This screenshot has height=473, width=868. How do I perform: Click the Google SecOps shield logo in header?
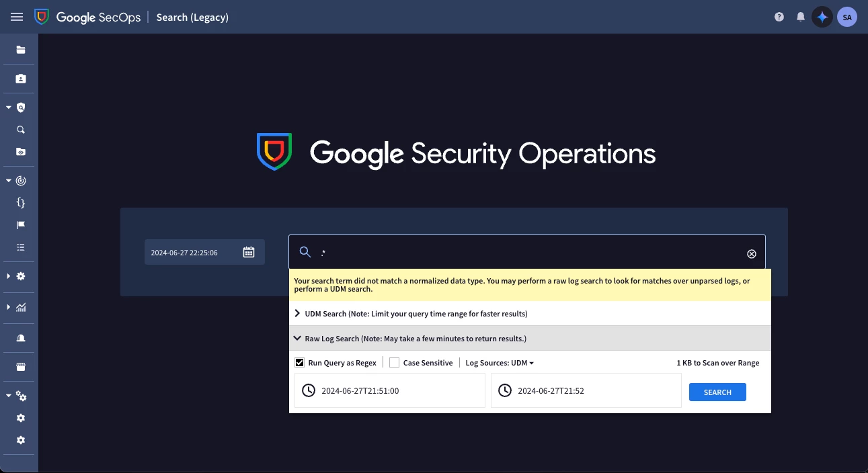tap(42, 17)
